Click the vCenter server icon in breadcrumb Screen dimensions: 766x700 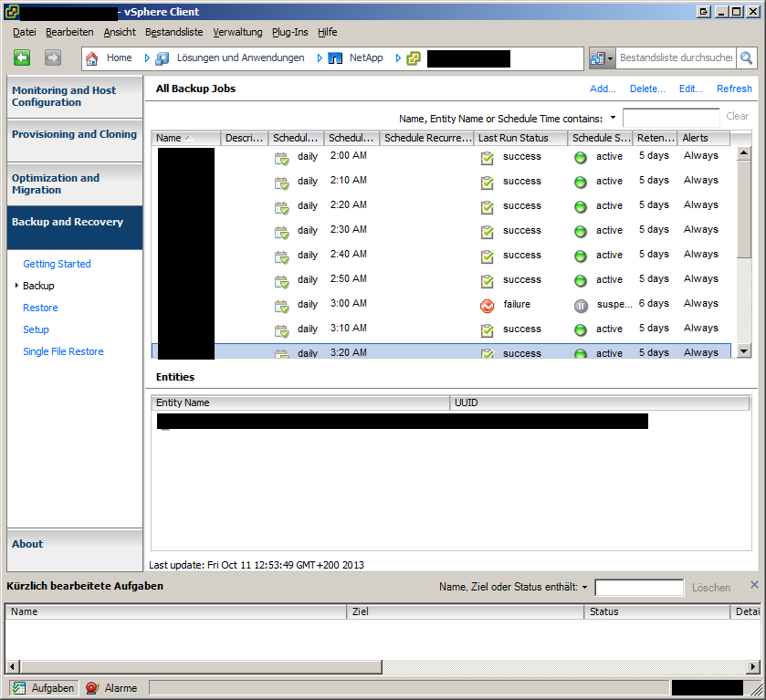point(414,58)
